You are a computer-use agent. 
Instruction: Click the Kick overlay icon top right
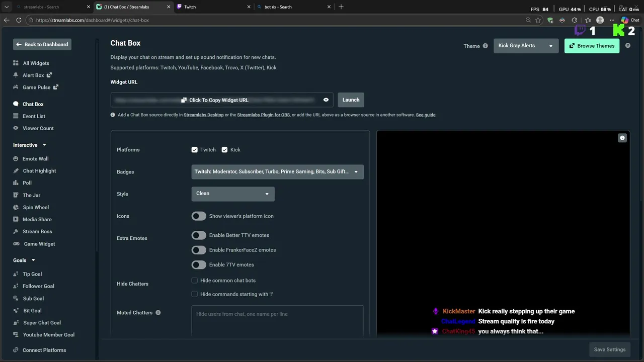point(618,30)
